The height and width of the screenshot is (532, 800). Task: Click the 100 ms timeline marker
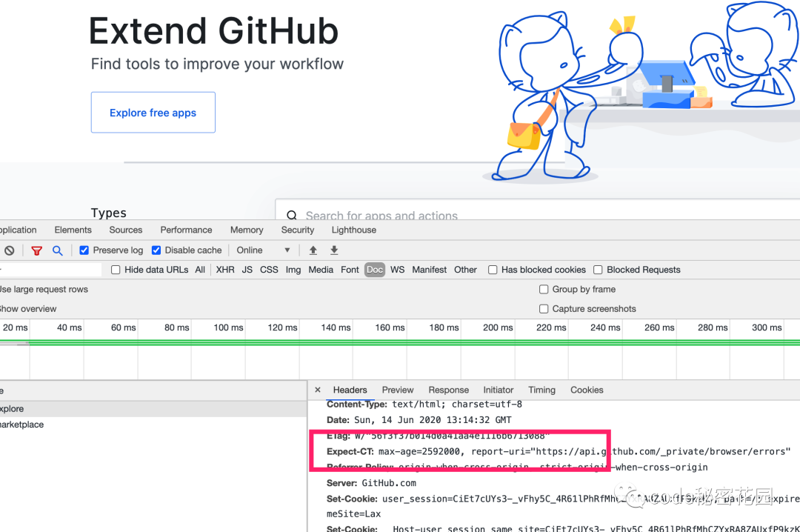point(228,327)
